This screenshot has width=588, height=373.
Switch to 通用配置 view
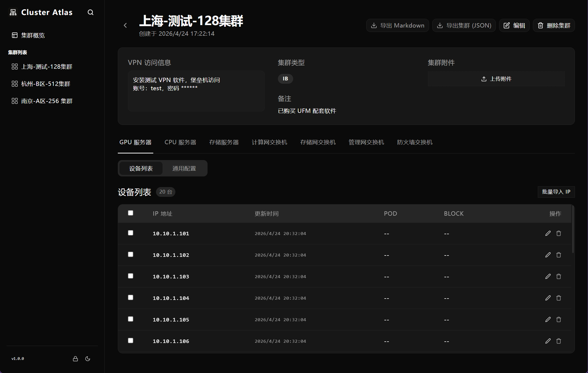coord(184,168)
